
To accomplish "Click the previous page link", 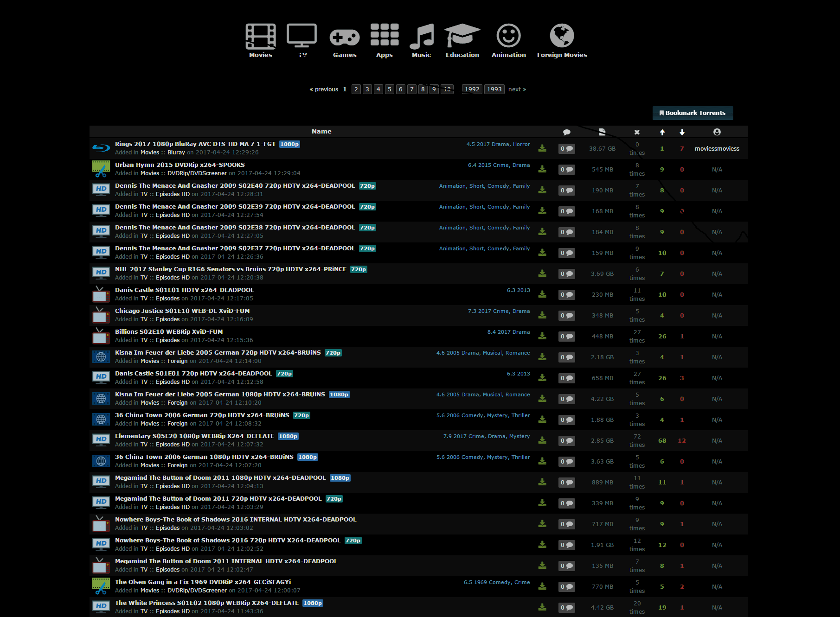I will pos(324,89).
